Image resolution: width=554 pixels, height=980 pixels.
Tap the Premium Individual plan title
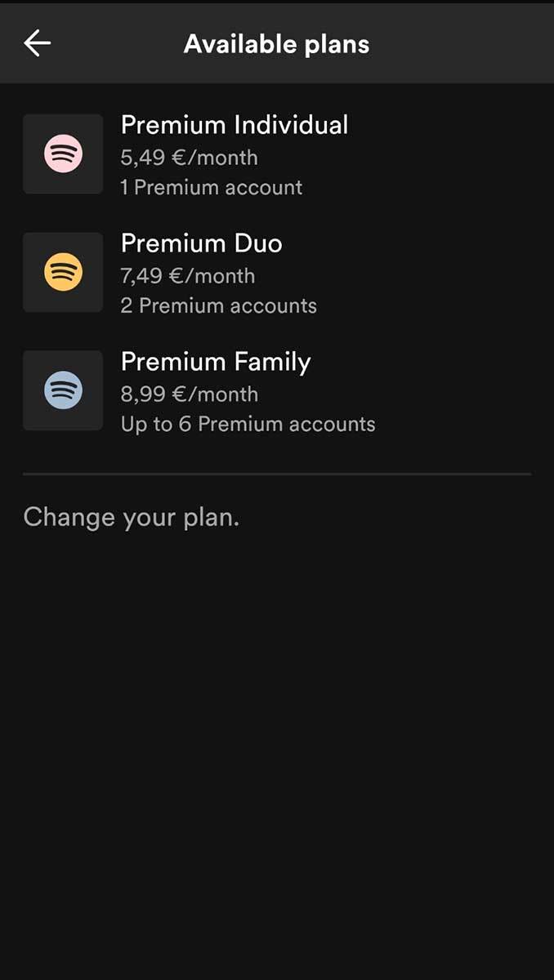pos(235,124)
